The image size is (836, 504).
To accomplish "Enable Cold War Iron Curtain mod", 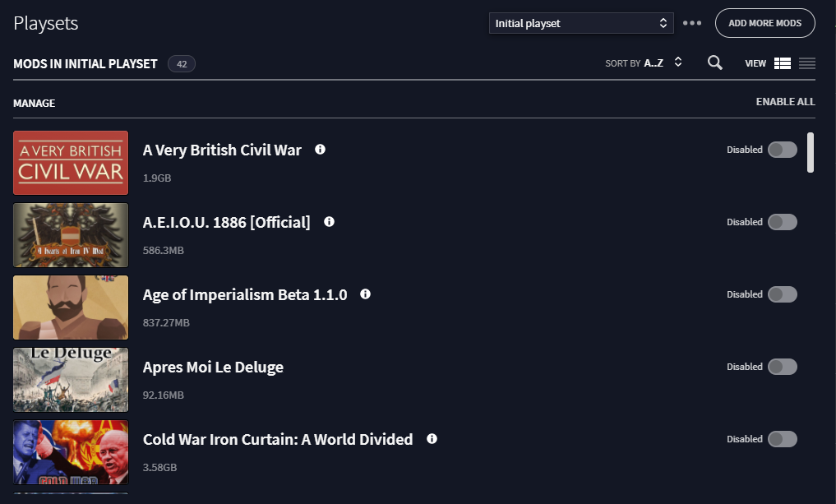I will [x=782, y=439].
